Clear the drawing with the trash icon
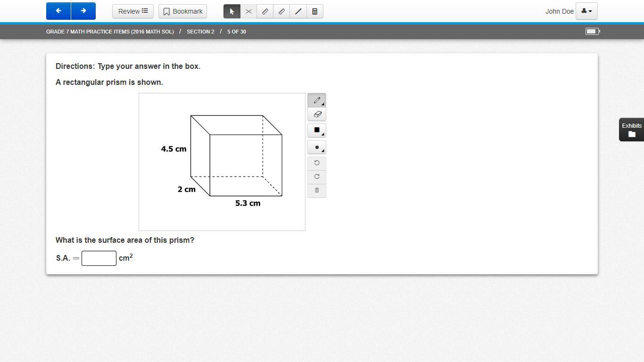The image size is (644, 362). 317,190
